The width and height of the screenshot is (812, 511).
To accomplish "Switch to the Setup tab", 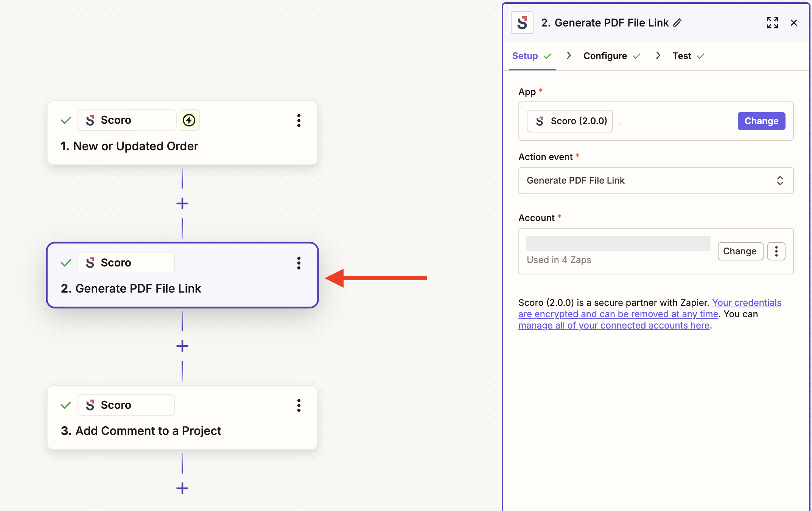I will (x=532, y=56).
